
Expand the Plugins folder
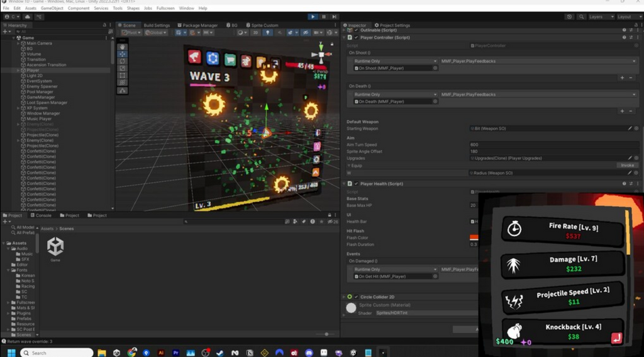click(8, 313)
